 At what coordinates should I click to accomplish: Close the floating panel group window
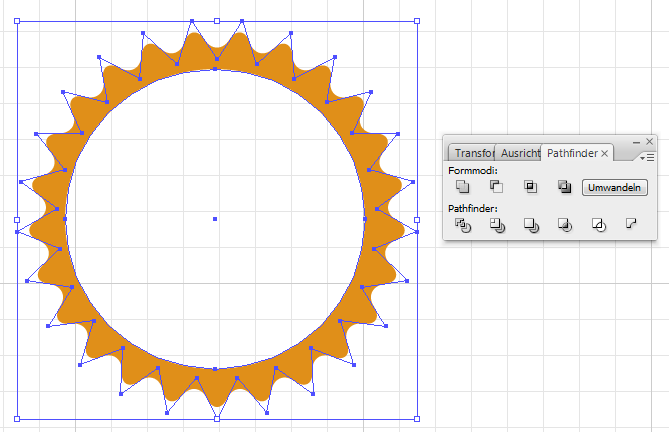(649, 141)
